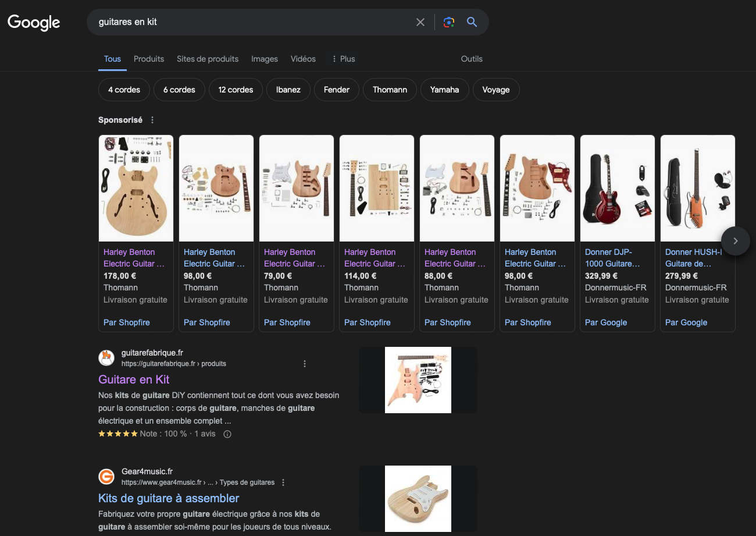The image size is (756, 536).
Task: Click the rating info icon beside 1 avis
Action: click(x=227, y=434)
